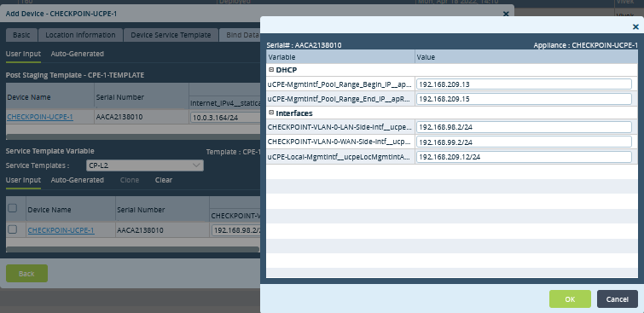Select upper Auto-Generated sub-tab
The height and width of the screenshot is (313, 644).
tap(78, 54)
